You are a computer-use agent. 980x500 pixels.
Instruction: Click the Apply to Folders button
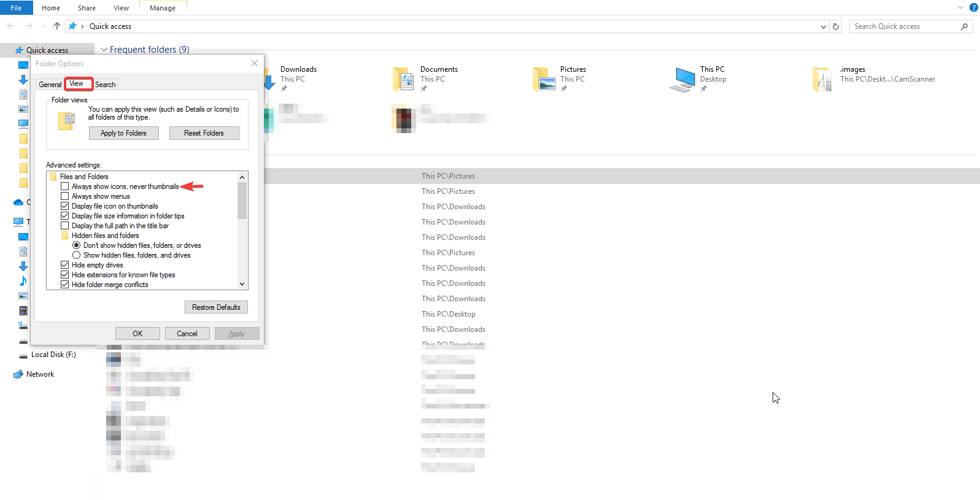123,133
